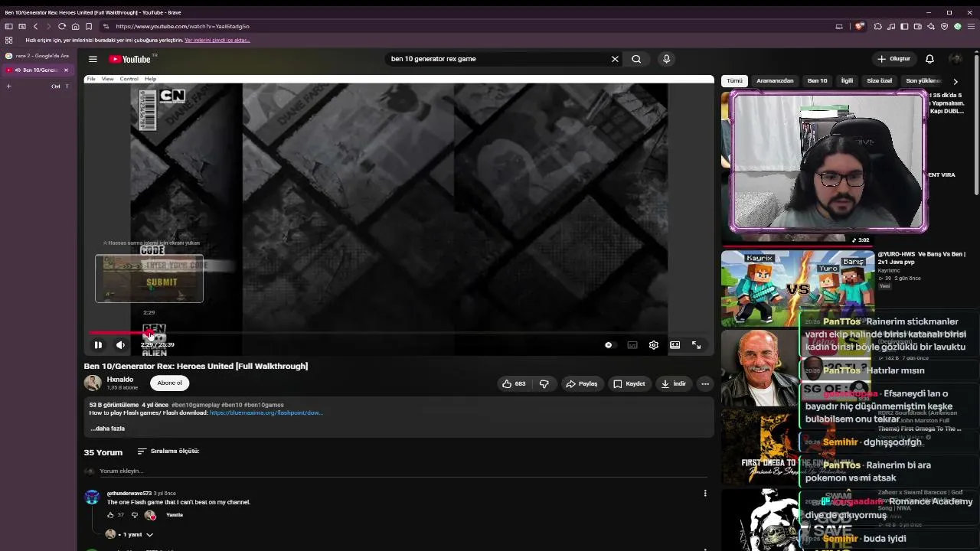This screenshot has height=551, width=980.
Task: Open Help menu in the Flash player
Action: [x=150, y=79]
